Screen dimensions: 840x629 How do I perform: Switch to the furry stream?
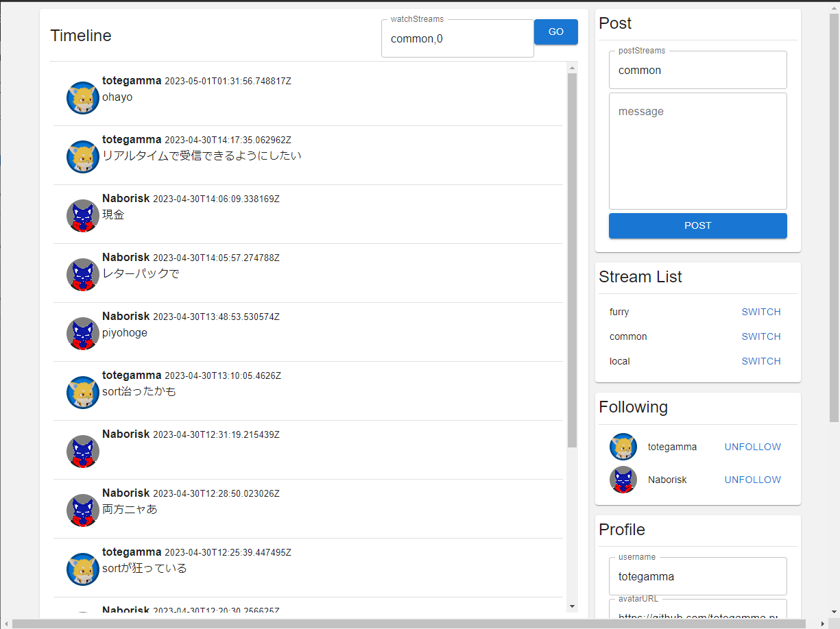pyautogui.click(x=760, y=312)
